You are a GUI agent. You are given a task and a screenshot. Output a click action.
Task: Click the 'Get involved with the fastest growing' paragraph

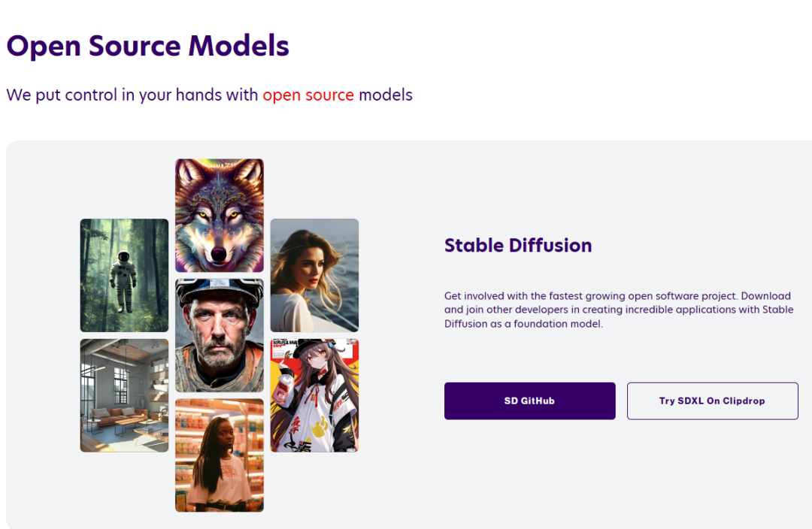[x=619, y=310]
